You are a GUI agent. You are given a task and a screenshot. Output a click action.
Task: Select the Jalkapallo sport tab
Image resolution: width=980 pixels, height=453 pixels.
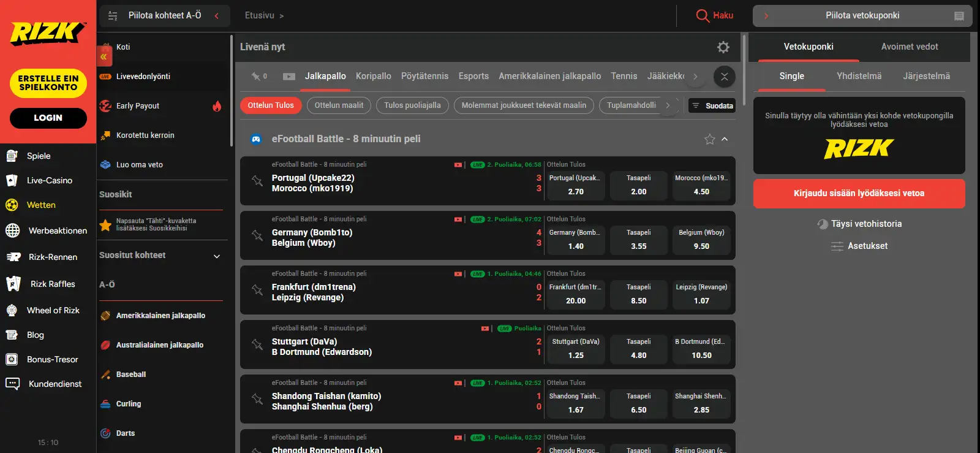(x=325, y=76)
